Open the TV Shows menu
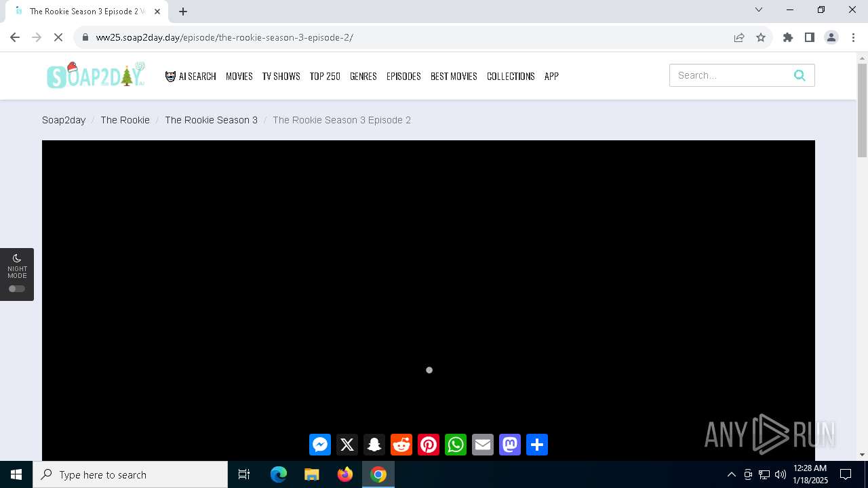This screenshot has width=868, height=488. coord(281,76)
